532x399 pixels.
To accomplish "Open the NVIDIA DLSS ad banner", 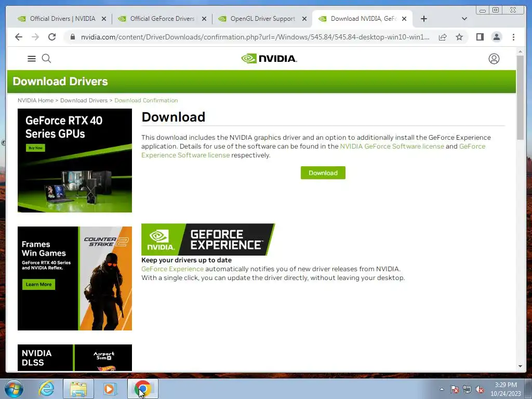I will (75, 357).
